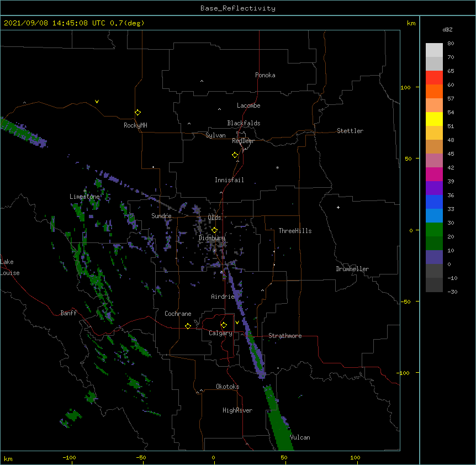
Task: Click the yellow v marker east of Calgary
Action: 237,323
